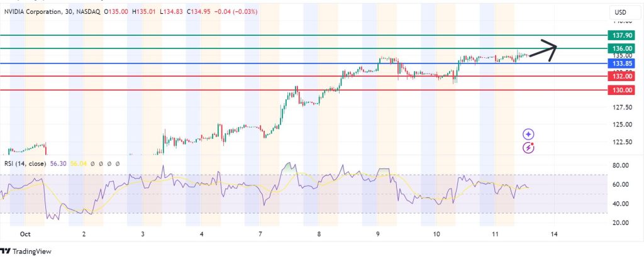This screenshot has height=259, width=644.
Task: Click the 125.00 price axis label
Action: [x=622, y=124]
